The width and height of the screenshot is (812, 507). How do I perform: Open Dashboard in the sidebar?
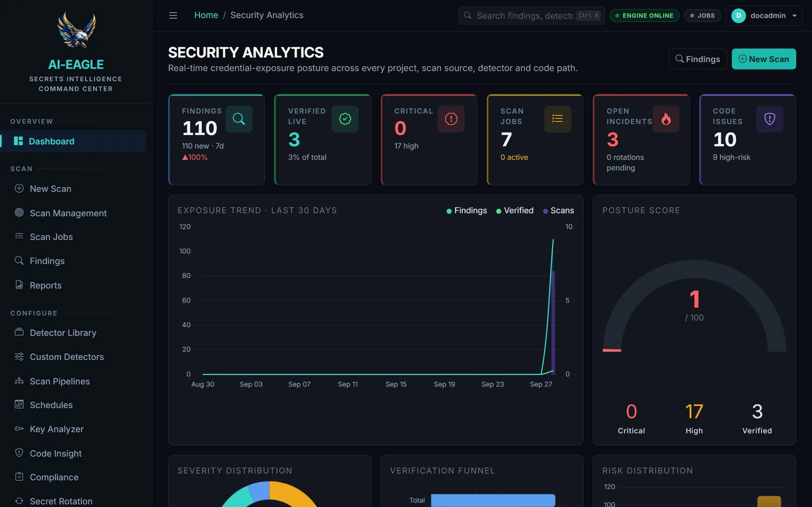click(x=73, y=141)
